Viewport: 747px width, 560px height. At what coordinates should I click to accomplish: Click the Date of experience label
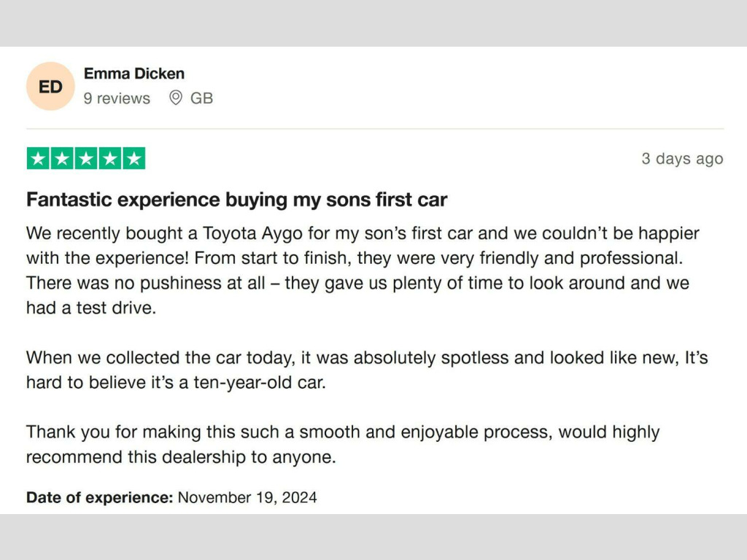(x=99, y=497)
